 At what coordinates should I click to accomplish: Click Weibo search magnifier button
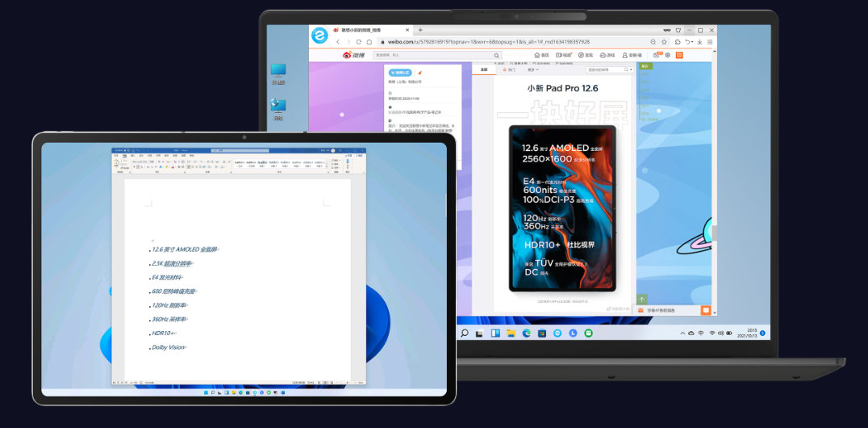(x=497, y=56)
